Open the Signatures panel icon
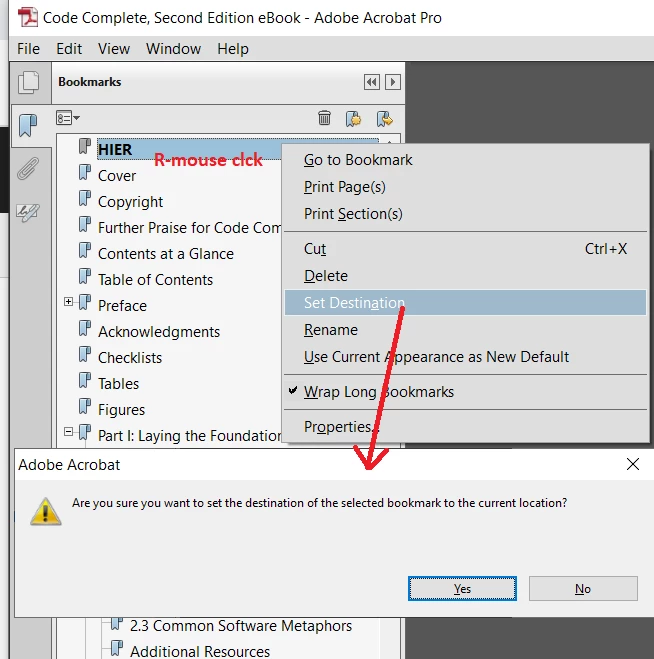This screenshot has height=659, width=654. pyautogui.click(x=28, y=213)
